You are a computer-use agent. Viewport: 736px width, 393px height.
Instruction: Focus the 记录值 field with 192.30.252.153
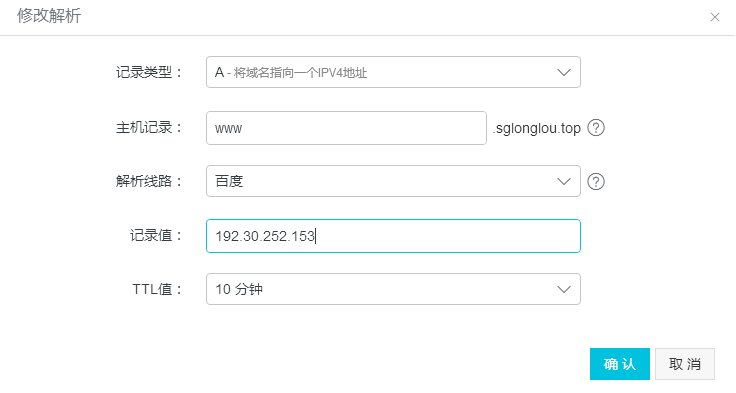[393, 236]
